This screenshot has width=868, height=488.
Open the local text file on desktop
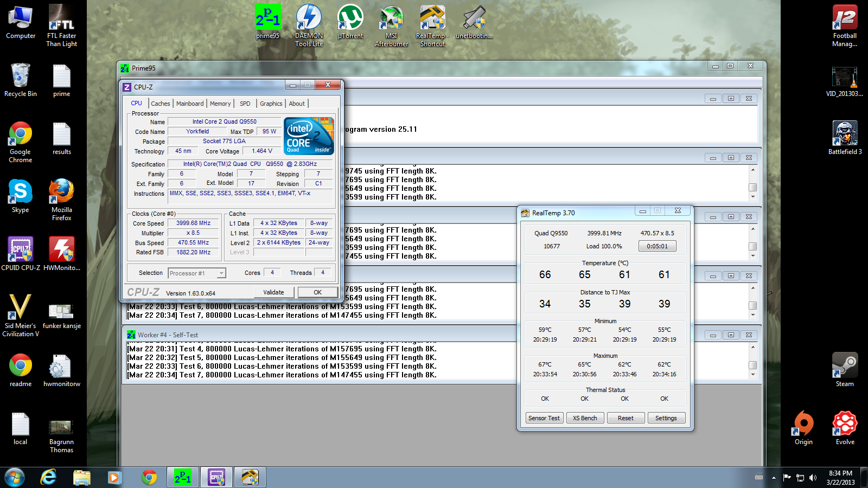pyautogui.click(x=21, y=428)
